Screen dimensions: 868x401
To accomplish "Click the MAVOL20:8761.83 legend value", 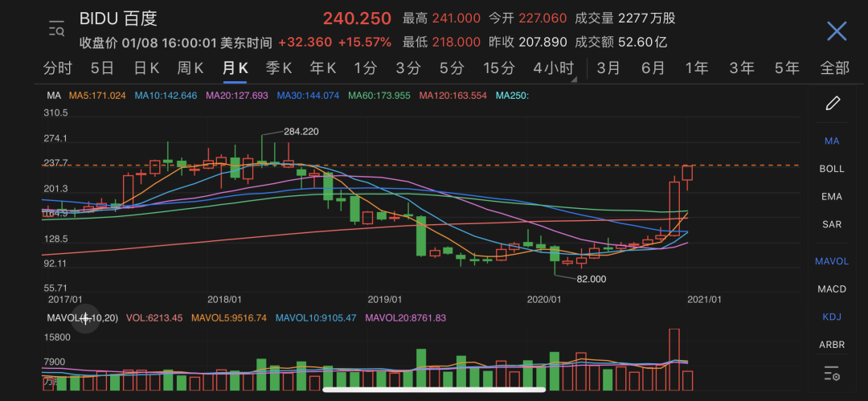I will (405, 318).
